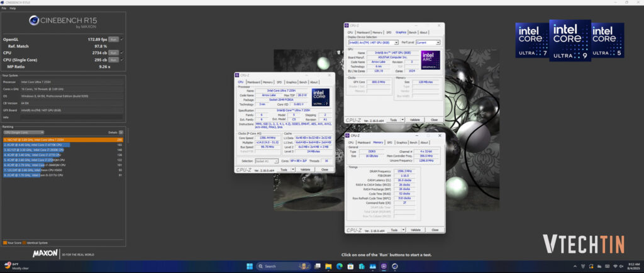
Task: Open the CPU (Single Core) ranking dropdown
Action: [x=23, y=133]
